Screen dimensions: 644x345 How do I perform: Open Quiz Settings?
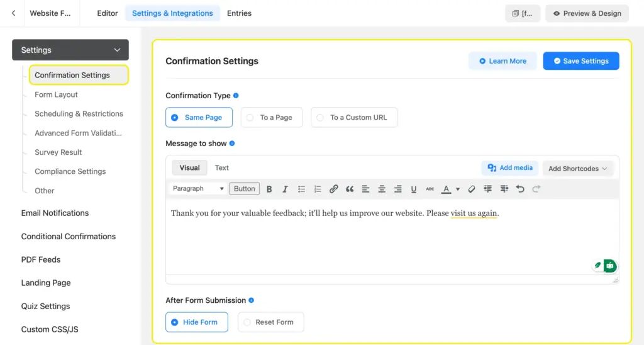point(45,306)
